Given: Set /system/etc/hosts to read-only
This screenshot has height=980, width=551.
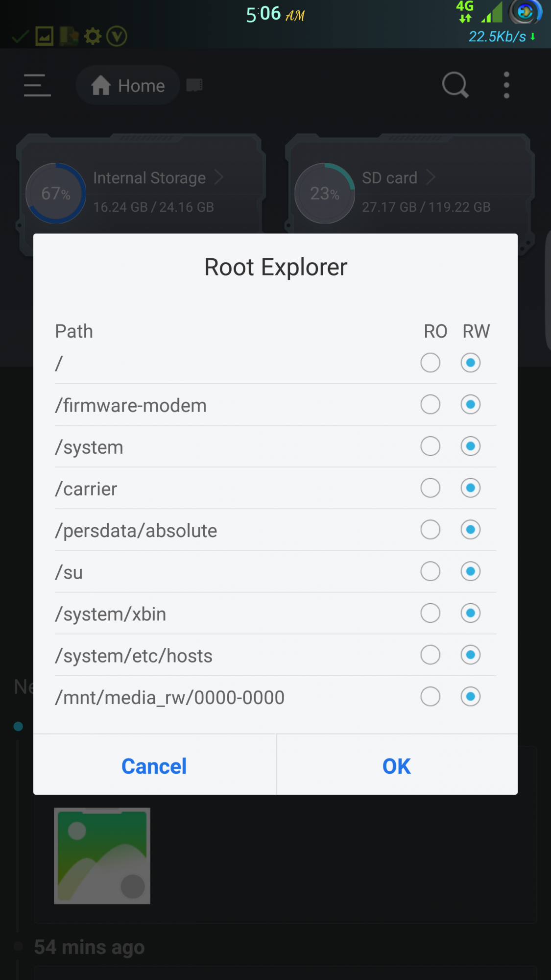Looking at the screenshot, I should pos(430,655).
